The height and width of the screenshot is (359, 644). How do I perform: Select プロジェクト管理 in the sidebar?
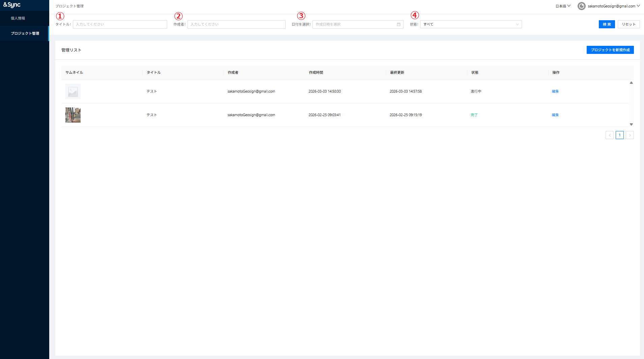pos(25,34)
